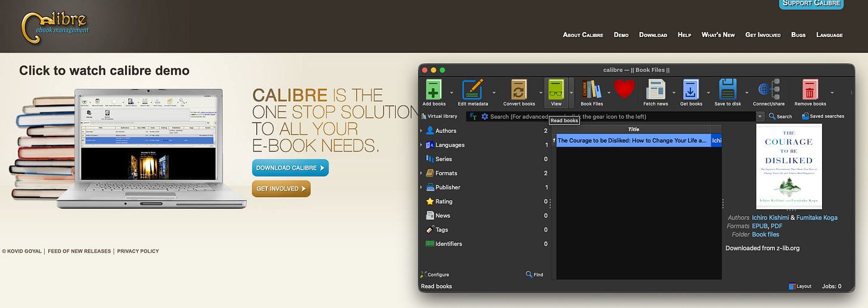Open the Edit metadata dropdown arrow
868x308 pixels.
pyautogui.click(x=494, y=93)
